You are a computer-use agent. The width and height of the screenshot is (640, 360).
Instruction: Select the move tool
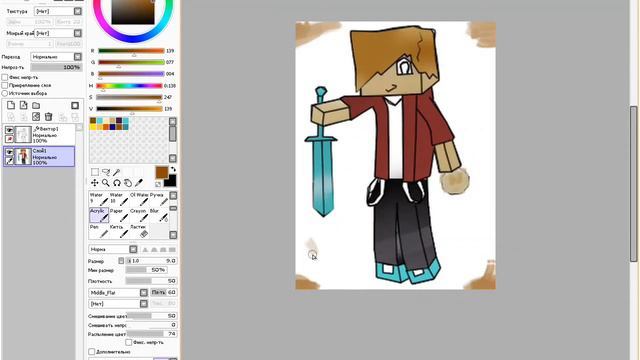[x=95, y=183]
